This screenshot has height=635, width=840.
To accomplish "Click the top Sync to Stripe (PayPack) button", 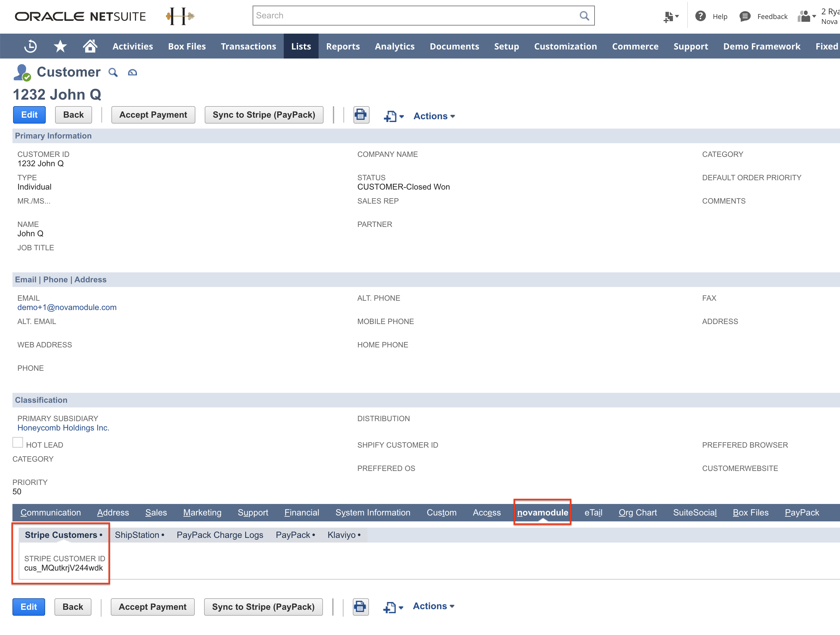I will click(x=264, y=115).
